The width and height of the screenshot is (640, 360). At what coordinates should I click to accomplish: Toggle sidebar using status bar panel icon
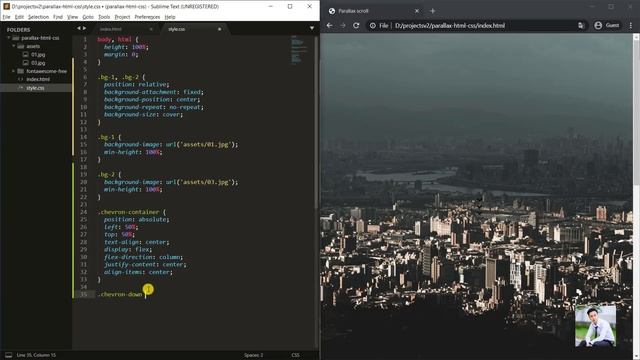tap(8, 355)
